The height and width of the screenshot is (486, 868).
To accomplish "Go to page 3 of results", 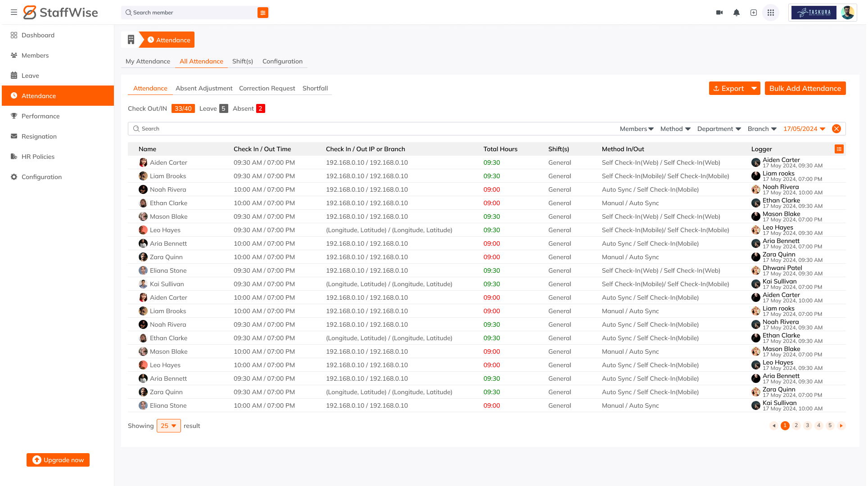I will (808, 426).
